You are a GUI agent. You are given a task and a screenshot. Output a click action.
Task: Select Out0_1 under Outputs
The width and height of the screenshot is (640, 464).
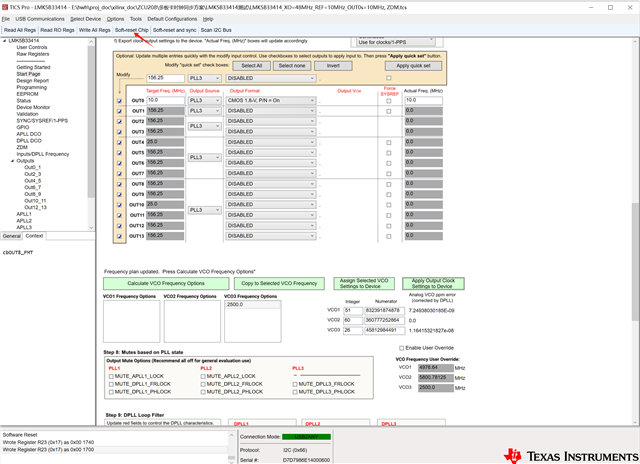click(x=33, y=167)
